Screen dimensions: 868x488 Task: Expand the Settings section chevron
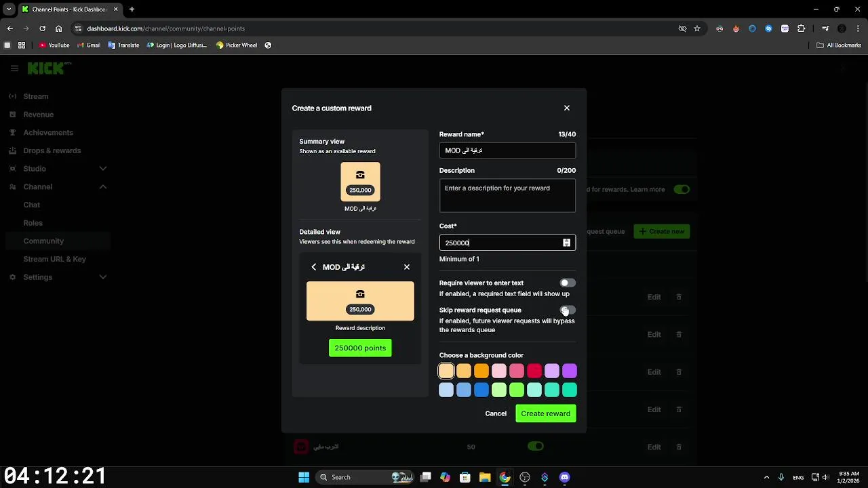(x=103, y=277)
